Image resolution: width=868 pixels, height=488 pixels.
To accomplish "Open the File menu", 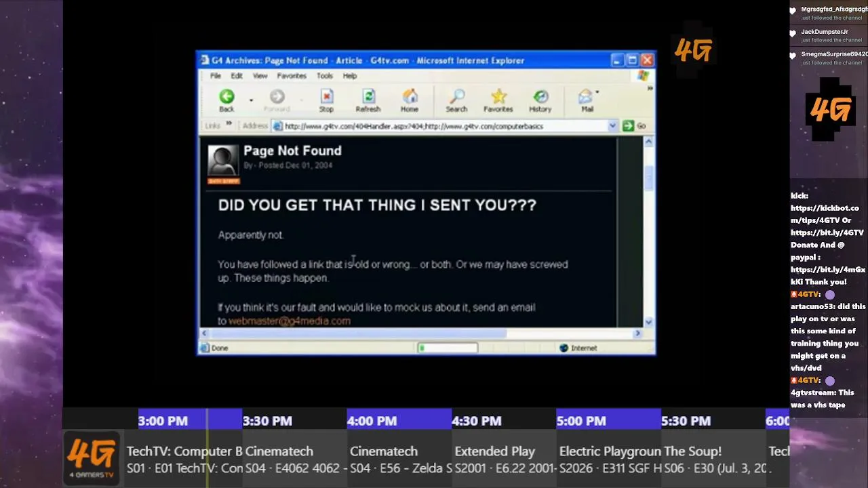I will (x=215, y=76).
